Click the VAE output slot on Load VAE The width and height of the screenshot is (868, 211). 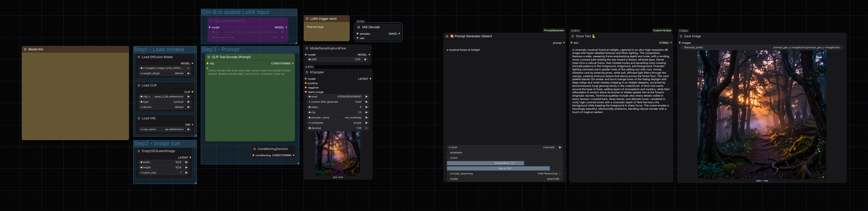(192, 125)
